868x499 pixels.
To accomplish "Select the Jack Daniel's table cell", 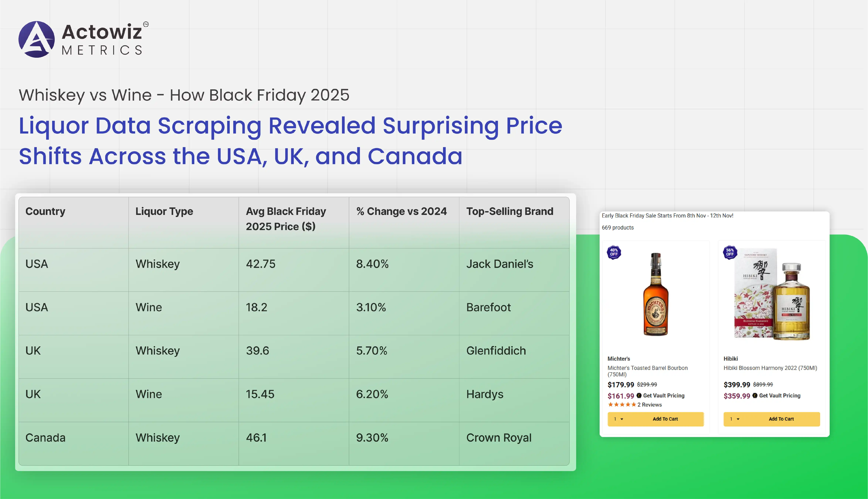I will tap(500, 264).
